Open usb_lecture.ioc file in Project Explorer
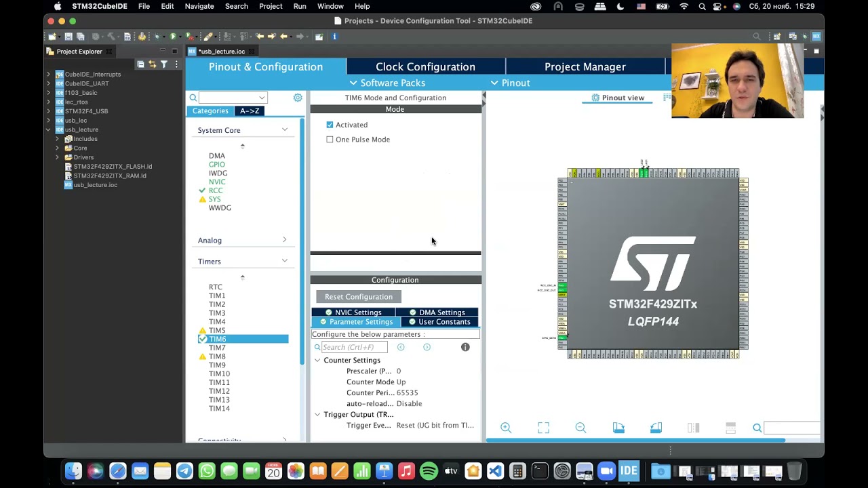Screen dimensions: 868x488 95,185
